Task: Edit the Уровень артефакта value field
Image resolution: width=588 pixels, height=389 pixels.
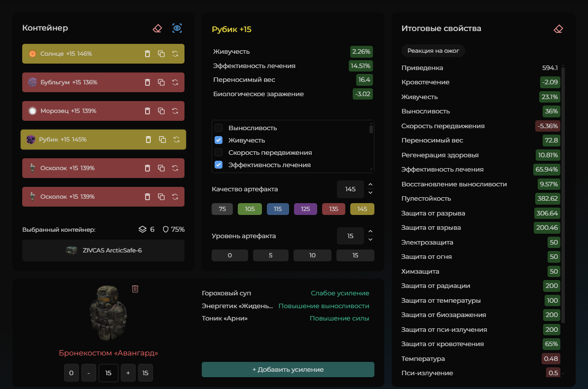Action: 350,236
